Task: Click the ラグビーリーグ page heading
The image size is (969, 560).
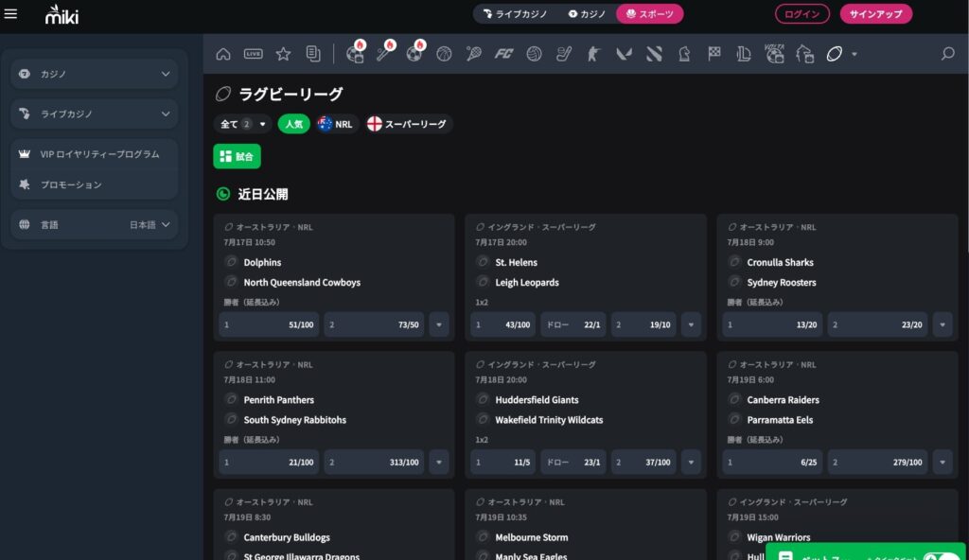Action: pos(291,94)
